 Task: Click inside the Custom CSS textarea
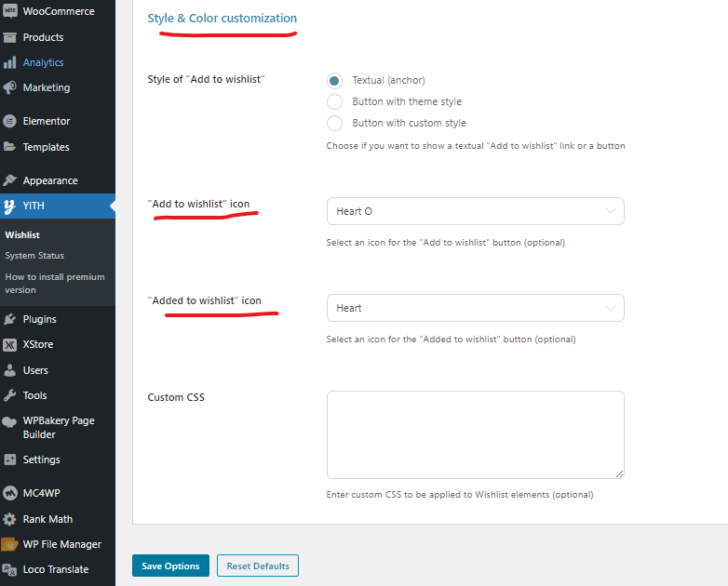(x=476, y=434)
